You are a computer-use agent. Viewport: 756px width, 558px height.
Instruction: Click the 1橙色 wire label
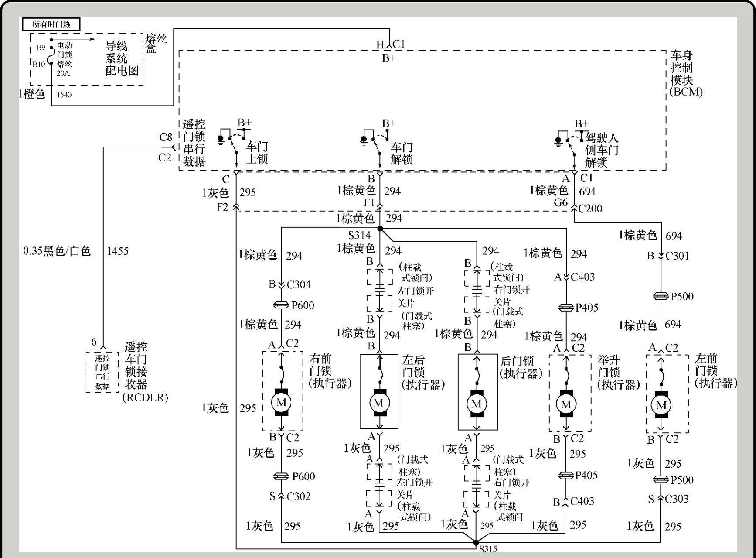(x=31, y=94)
